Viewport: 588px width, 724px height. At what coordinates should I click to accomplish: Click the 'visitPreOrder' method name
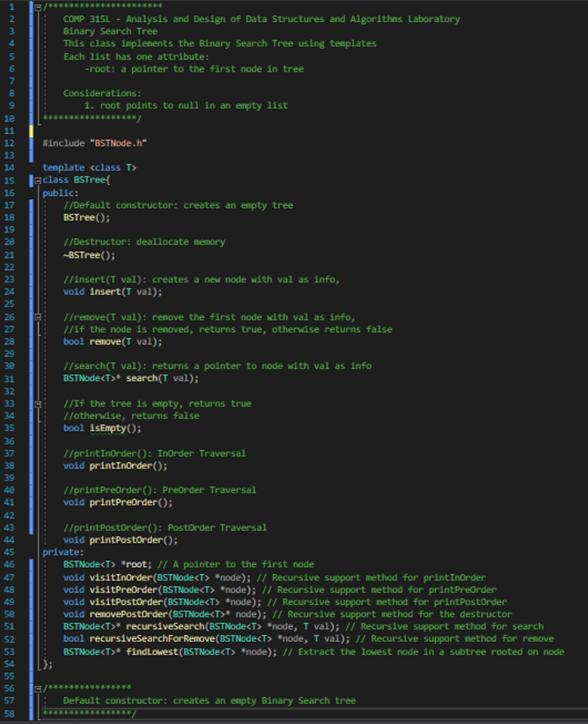point(123,590)
